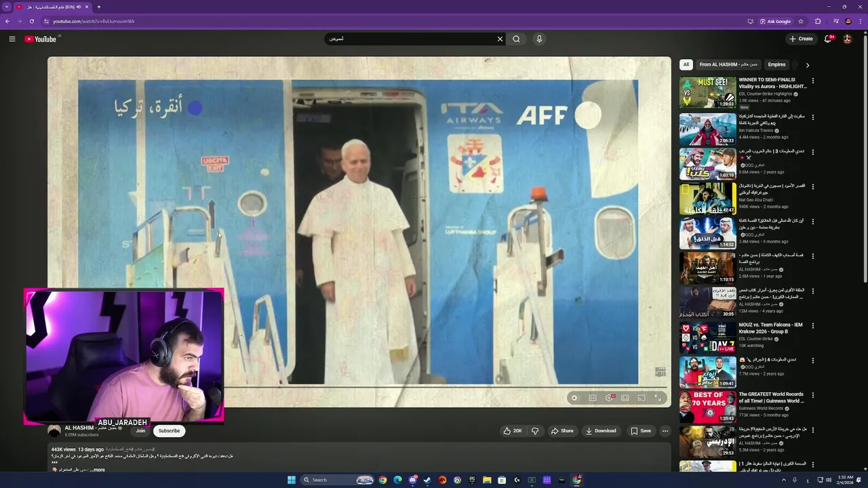Open options for MOUZ vs. Team Falcons video
The height and width of the screenshot is (488, 868).
[x=812, y=326]
